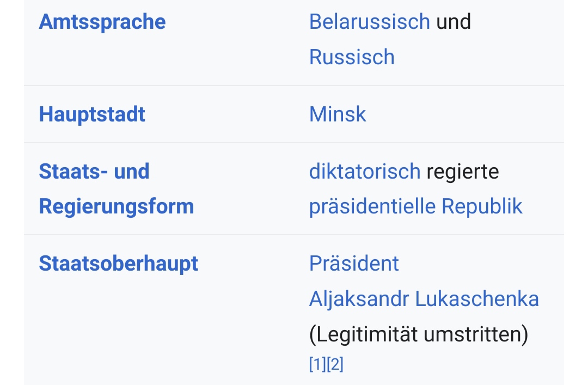588x385 pixels.
Task: Click the Regierungsform label text
Action: pyautogui.click(x=117, y=207)
